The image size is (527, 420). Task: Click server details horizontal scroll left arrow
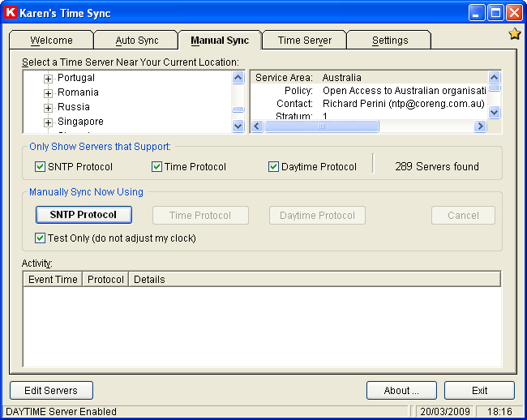257,126
